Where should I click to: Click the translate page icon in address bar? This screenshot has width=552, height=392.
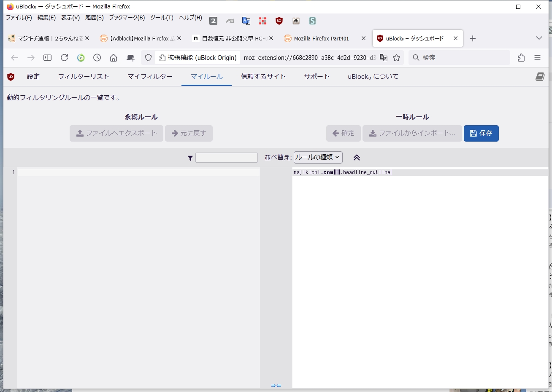[x=384, y=58]
